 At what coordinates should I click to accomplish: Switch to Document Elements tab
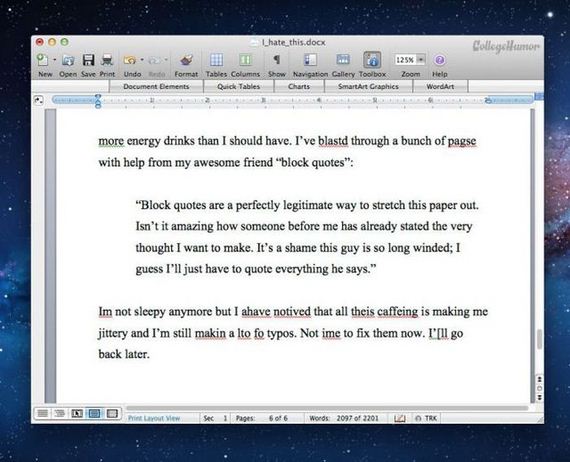click(156, 87)
